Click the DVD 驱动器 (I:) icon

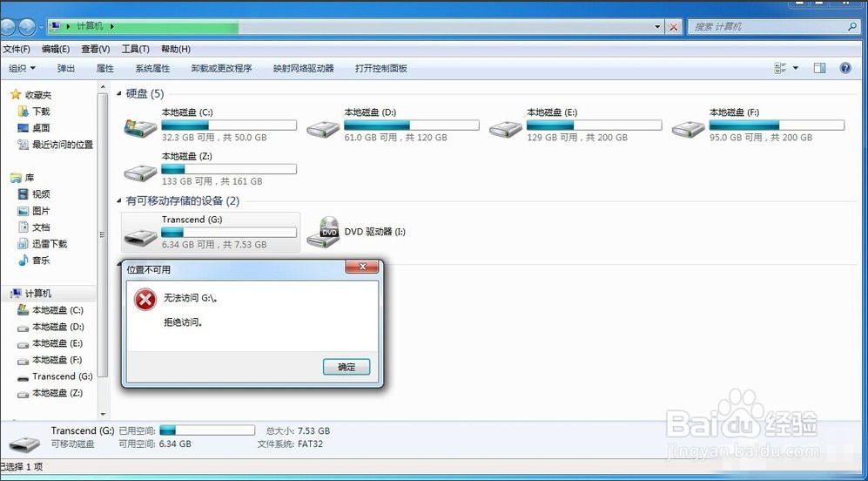[323, 232]
